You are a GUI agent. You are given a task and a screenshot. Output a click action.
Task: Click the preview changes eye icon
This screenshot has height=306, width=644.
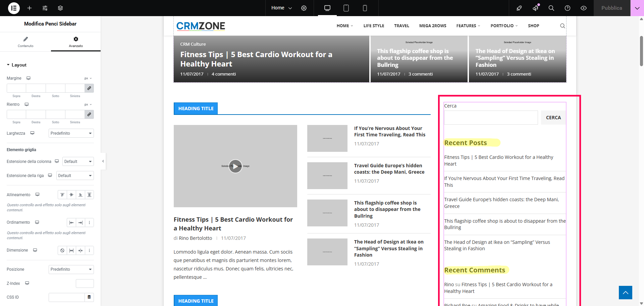(x=584, y=8)
